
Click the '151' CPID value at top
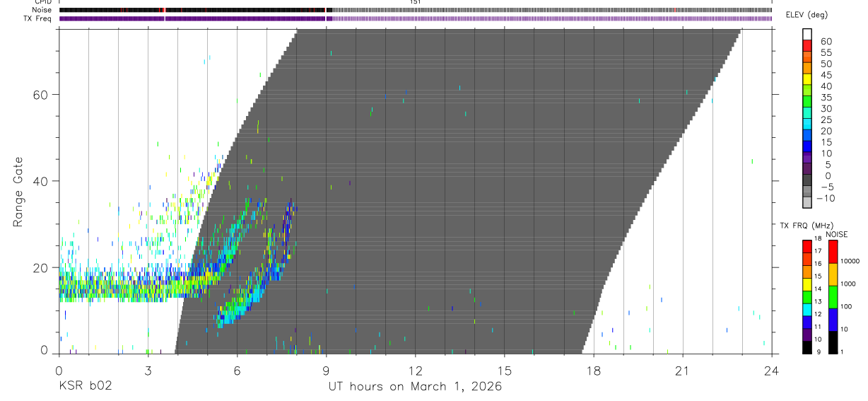415,3
